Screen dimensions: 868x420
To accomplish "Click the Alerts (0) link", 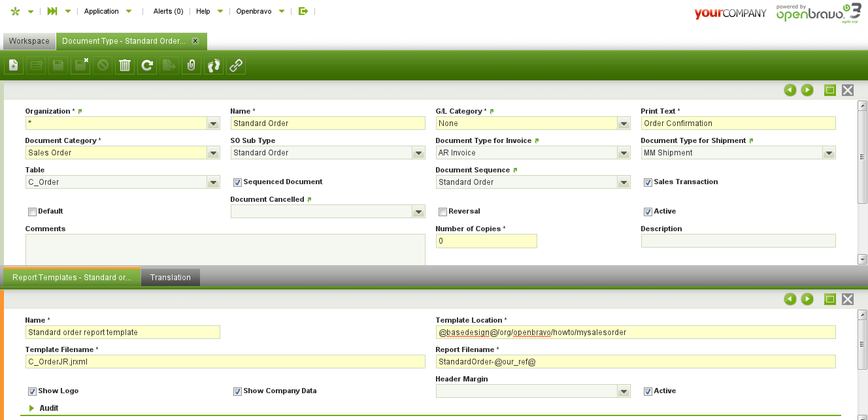I will click(168, 11).
